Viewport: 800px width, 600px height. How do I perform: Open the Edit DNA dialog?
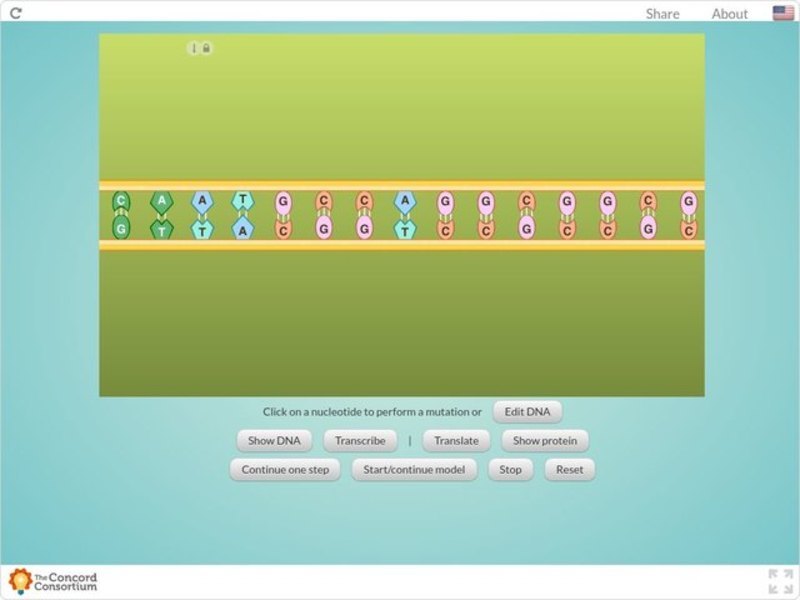(x=527, y=411)
